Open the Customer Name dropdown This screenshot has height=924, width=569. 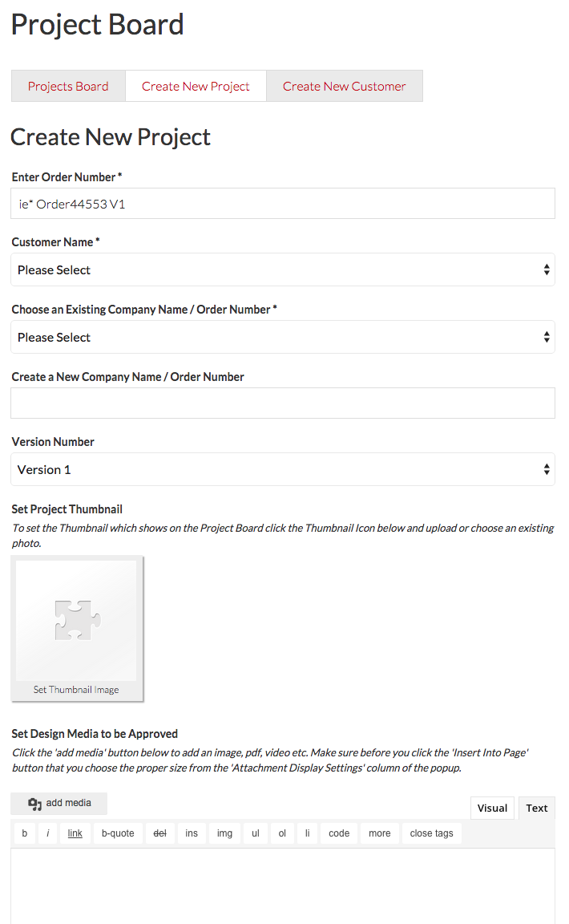click(x=283, y=269)
